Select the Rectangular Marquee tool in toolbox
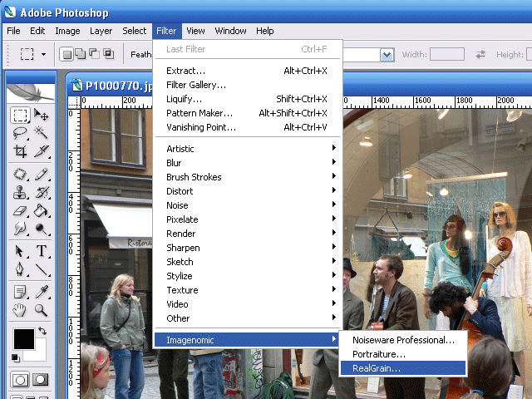 tap(20, 116)
